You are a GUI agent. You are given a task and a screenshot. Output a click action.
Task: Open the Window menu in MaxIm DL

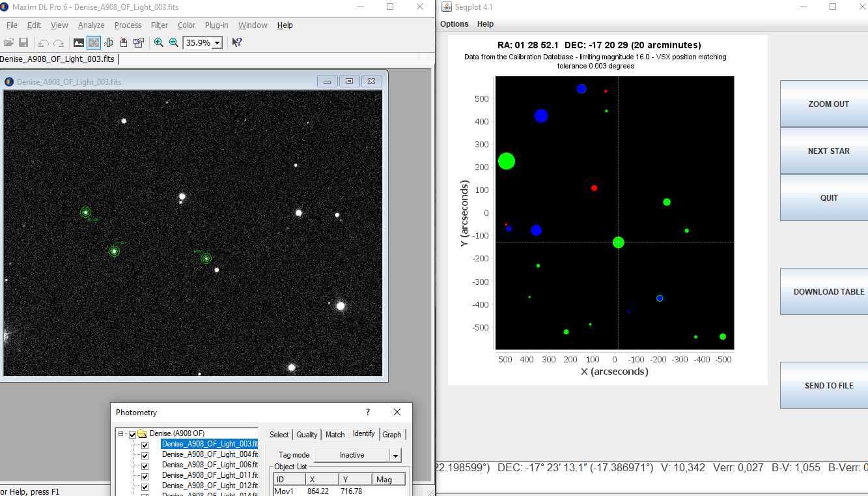pyautogui.click(x=253, y=25)
